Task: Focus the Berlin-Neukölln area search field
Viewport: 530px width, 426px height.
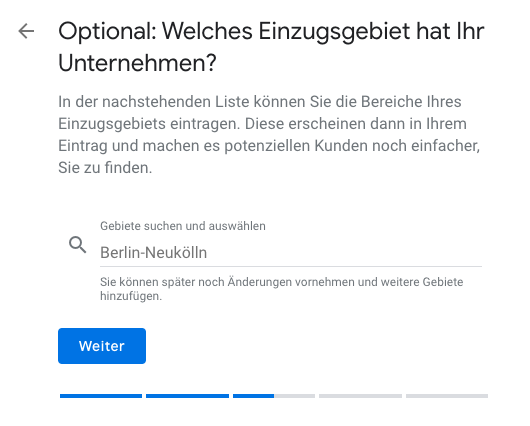Action: [x=291, y=253]
